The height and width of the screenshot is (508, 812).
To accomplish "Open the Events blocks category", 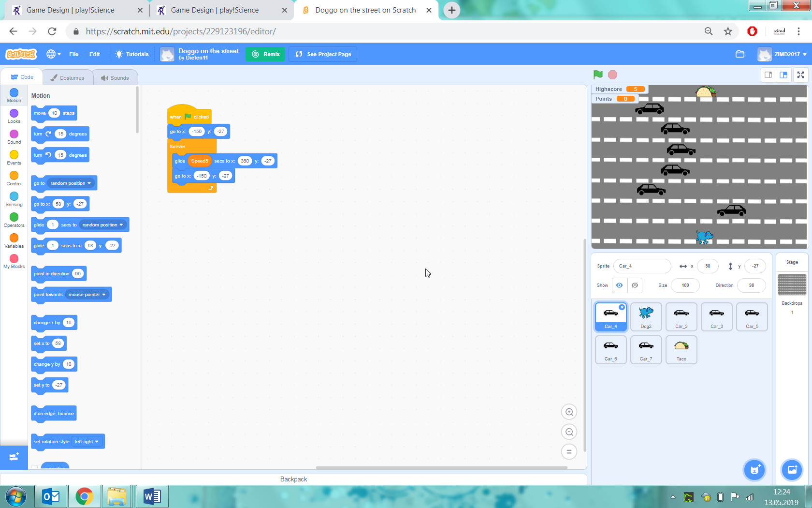I will coord(14,158).
